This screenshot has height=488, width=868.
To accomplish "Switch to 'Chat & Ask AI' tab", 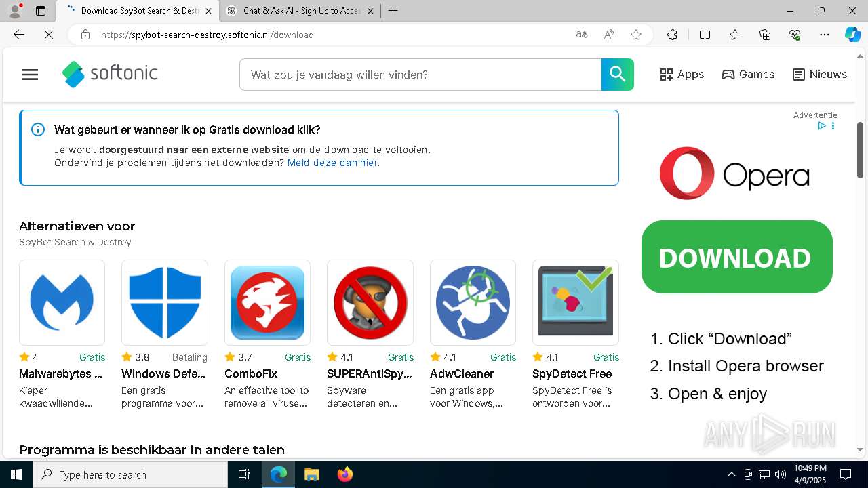I will pos(300,11).
